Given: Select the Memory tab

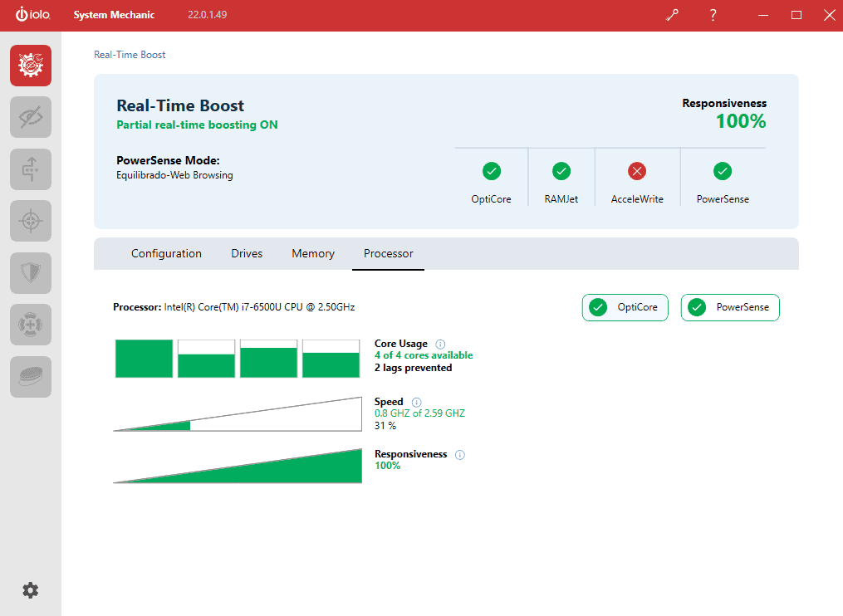Looking at the screenshot, I should pos(312,253).
